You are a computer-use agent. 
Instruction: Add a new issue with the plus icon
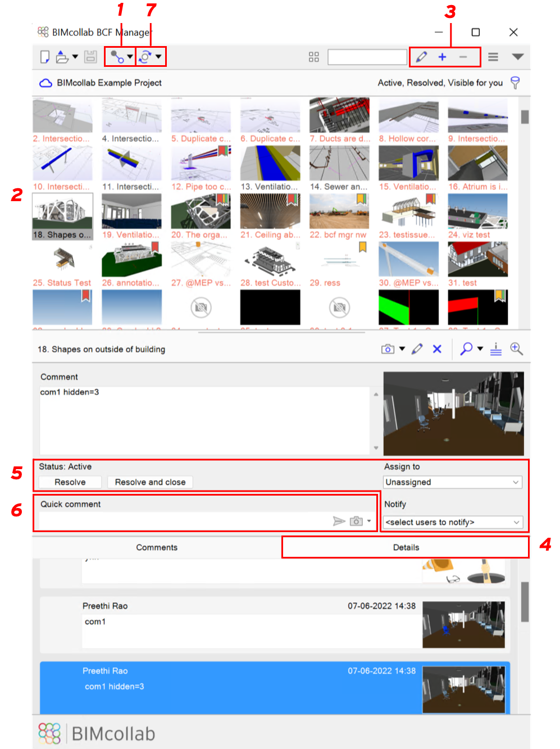coord(443,57)
